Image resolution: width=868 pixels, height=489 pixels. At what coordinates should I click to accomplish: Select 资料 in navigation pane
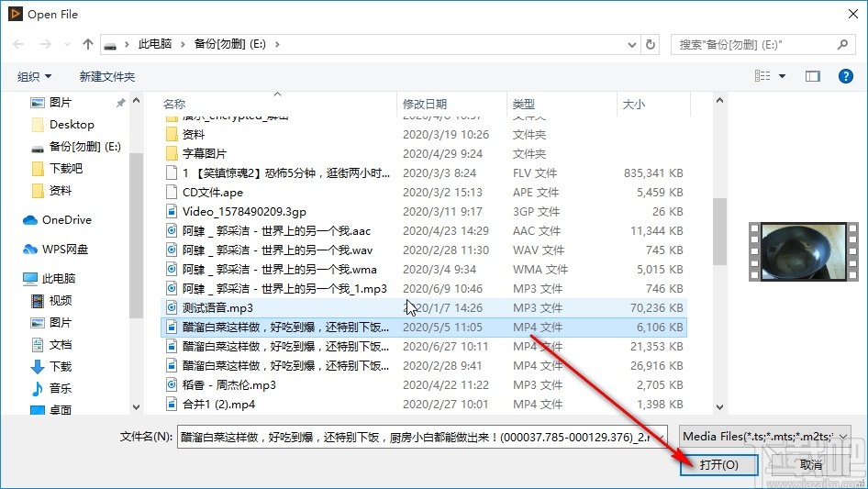click(x=61, y=191)
